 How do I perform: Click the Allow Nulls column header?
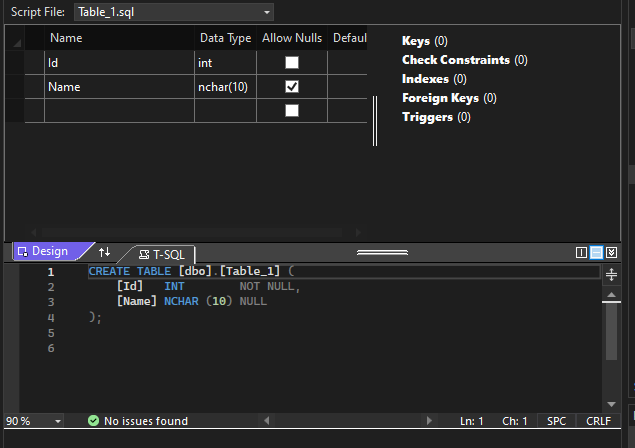point(292,38)
